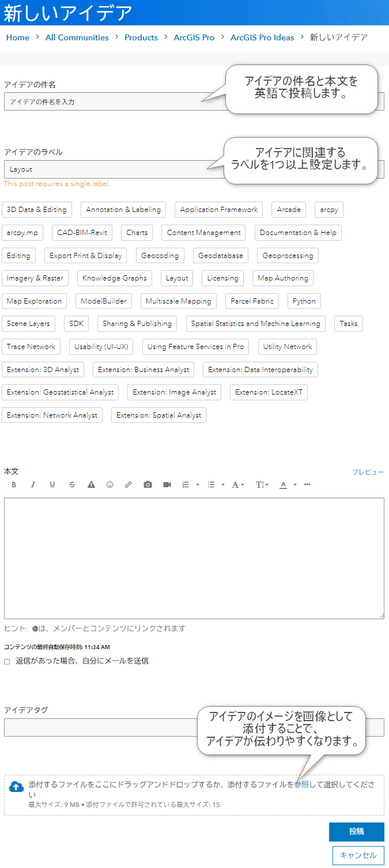Viewport: 389px width, 868px height.
Task: Open font family dropdown
Action: [238, 485]
